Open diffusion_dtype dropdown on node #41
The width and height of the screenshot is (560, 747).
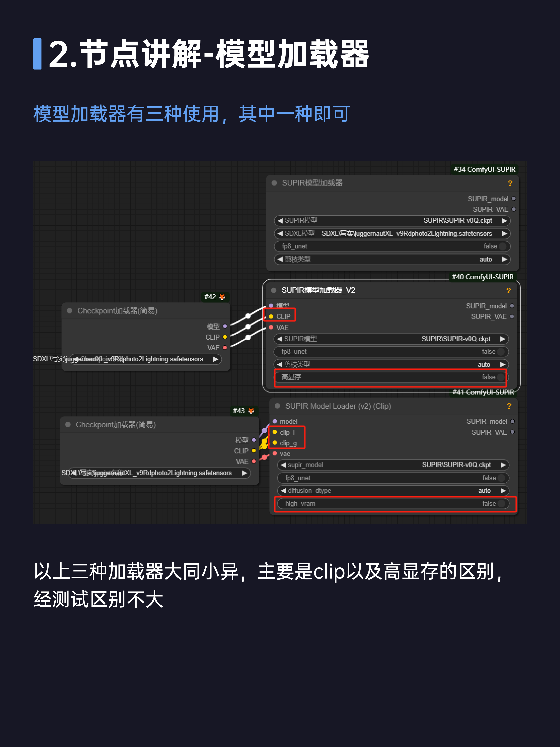coord(503,490)
